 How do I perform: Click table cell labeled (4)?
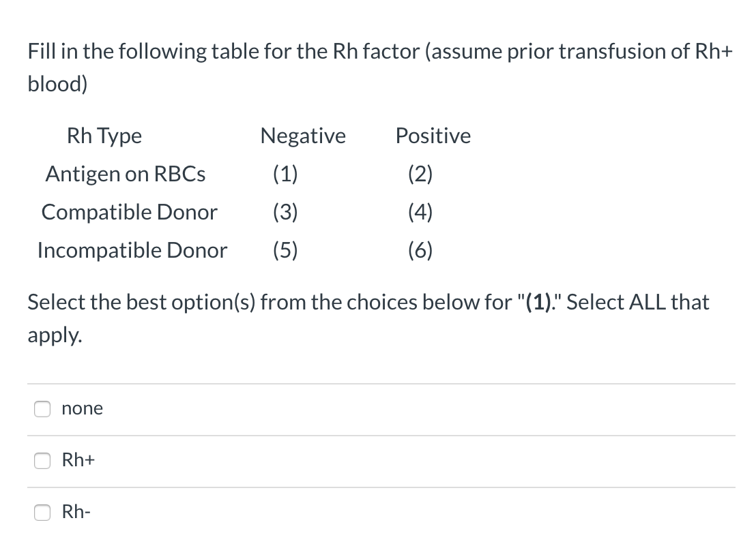point(420,212)
